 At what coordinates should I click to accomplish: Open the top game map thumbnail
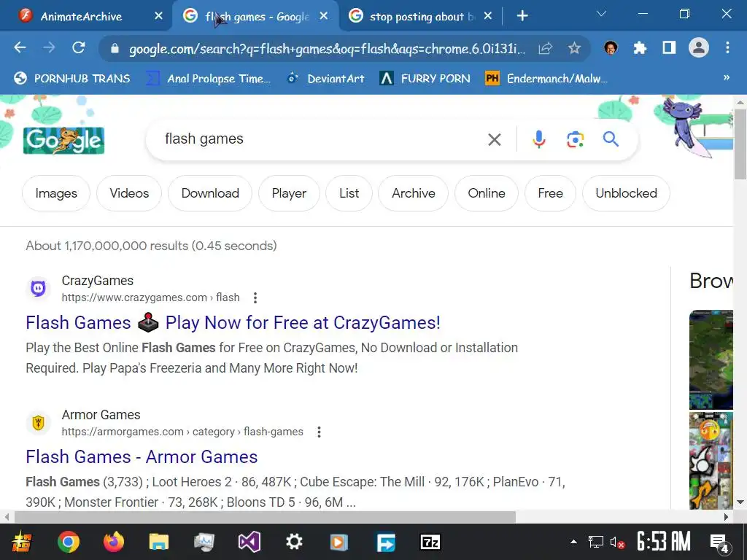[711, 359]
